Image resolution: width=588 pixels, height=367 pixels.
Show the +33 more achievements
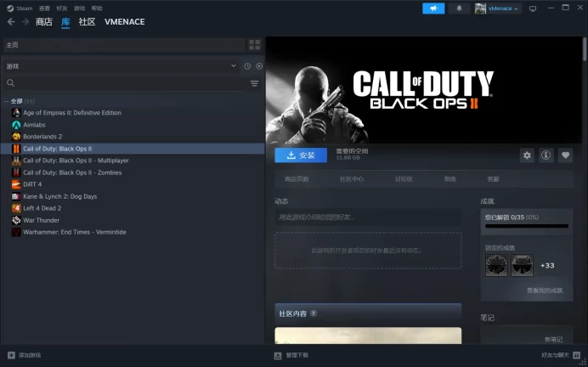pos(547,265)
